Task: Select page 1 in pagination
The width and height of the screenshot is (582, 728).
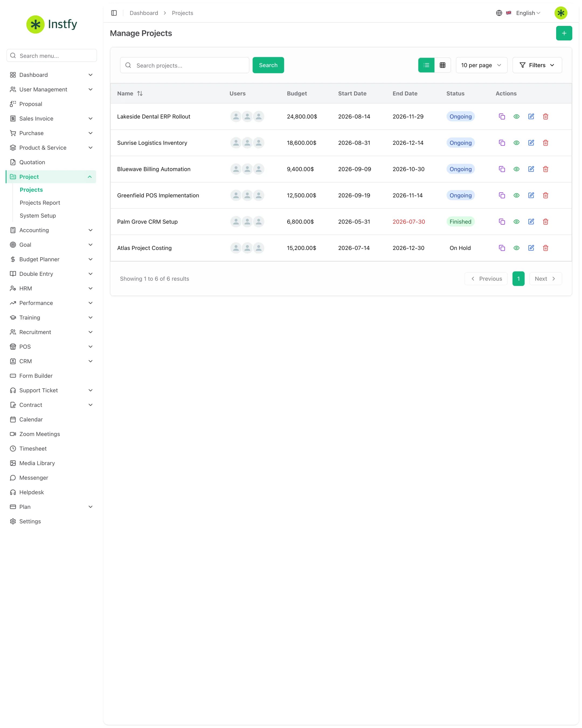Action: pos(518,279)
